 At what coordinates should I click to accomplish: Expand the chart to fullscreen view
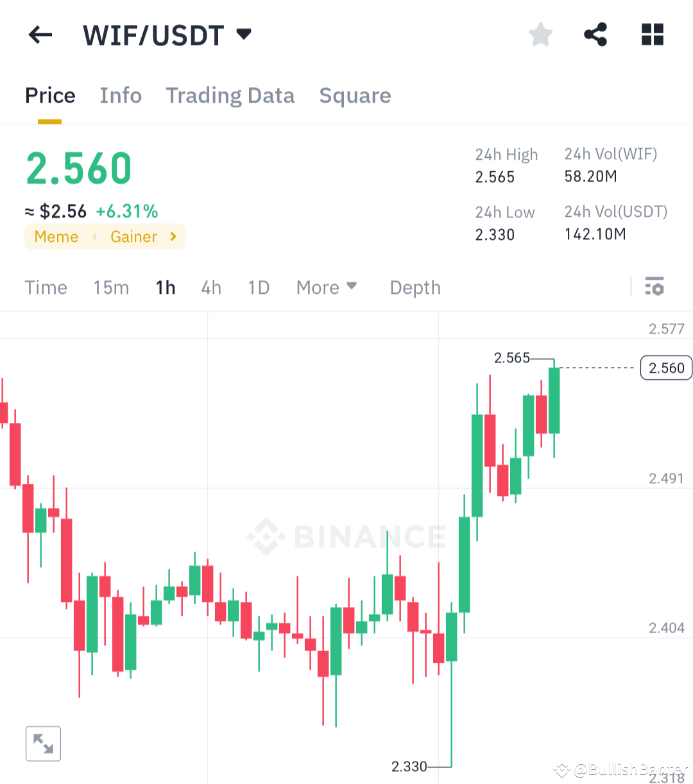coord(43,743)
